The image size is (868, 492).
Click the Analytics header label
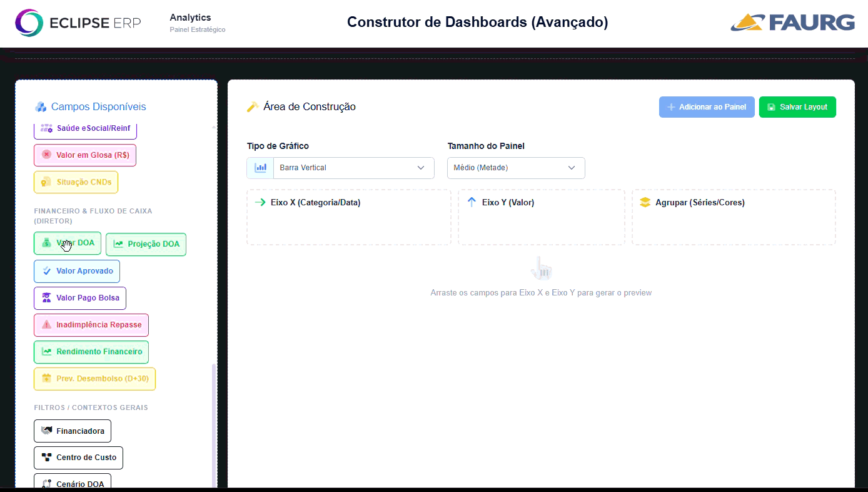191,18
